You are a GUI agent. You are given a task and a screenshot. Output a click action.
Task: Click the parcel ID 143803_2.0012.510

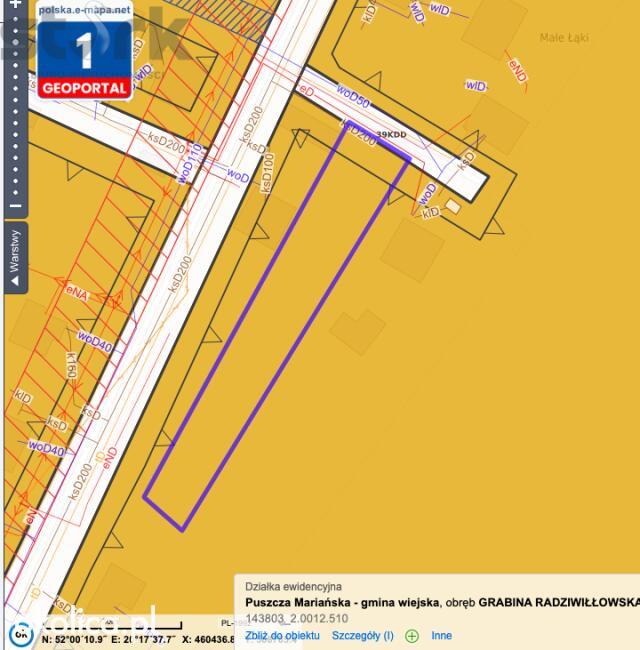(x=297, y=618)
